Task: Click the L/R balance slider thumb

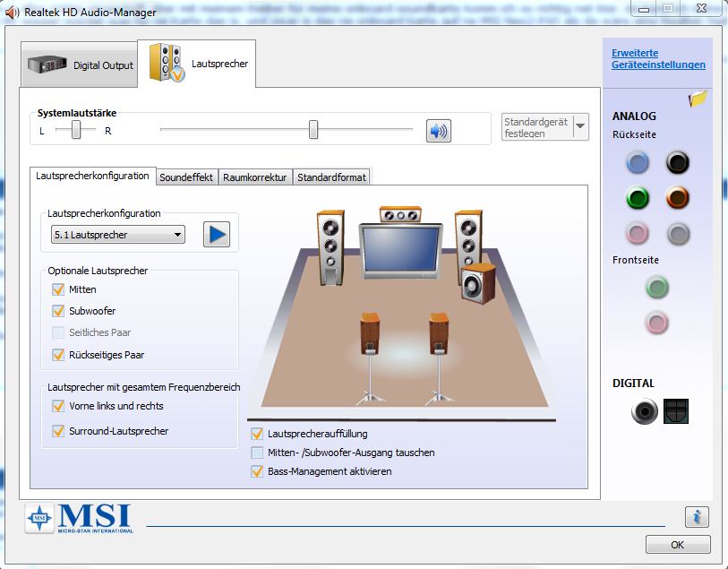Action: pyautogui.click(x=76, y=130)
